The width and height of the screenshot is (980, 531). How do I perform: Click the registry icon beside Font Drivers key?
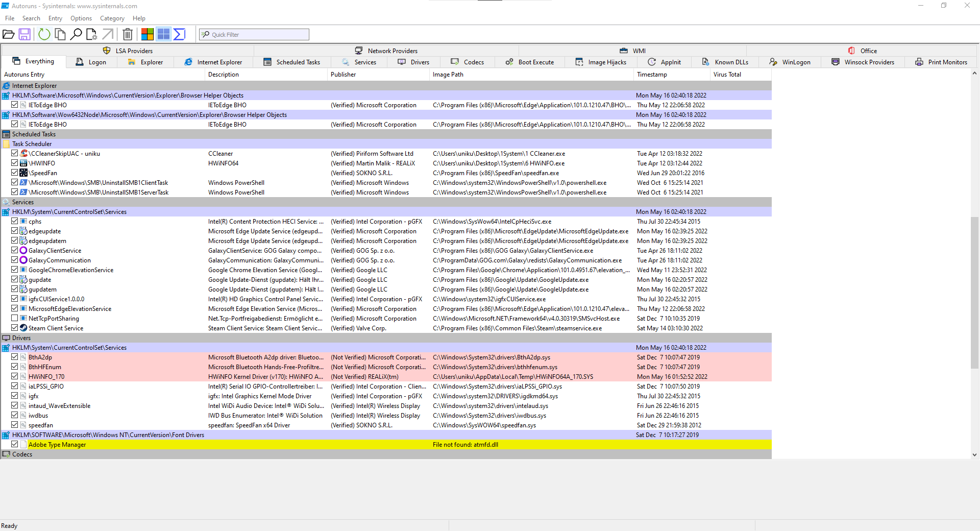pos(6,435)
